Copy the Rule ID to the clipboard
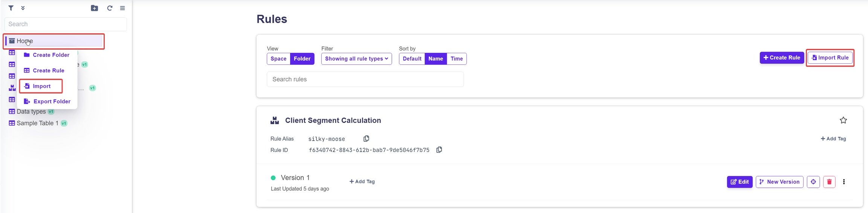The height and width of the screenshot is (213, 868). coord(439,150)
